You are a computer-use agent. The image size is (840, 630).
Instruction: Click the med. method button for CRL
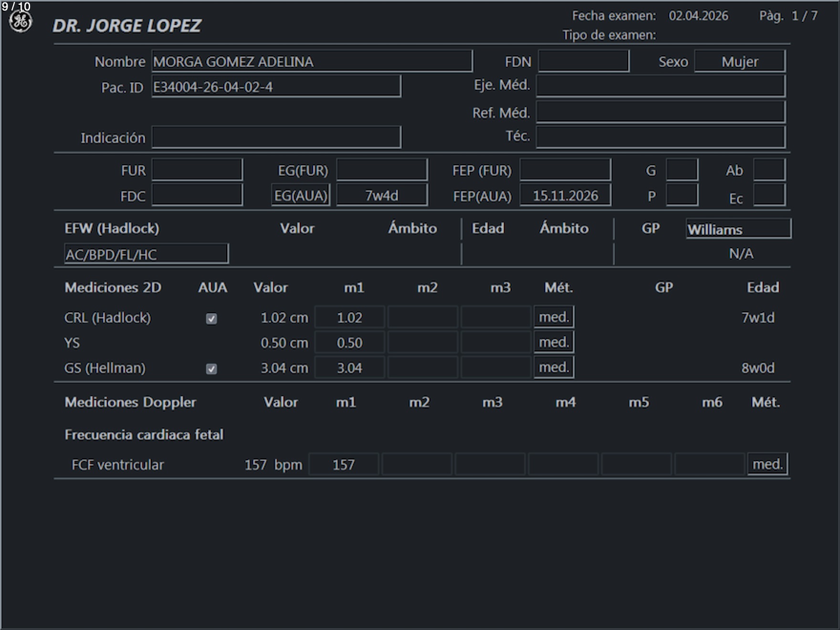[x=554, y=317]
